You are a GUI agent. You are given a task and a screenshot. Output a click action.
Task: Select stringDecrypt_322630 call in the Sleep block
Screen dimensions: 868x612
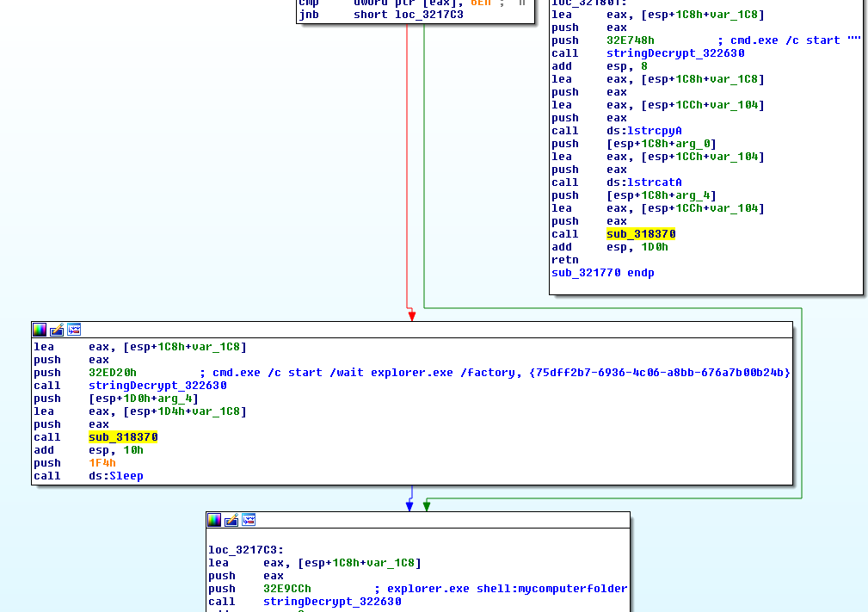click(157, 386)
